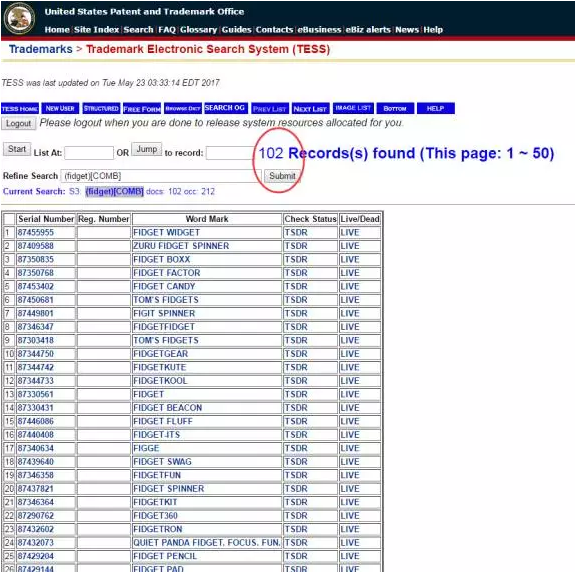Open the FAQ nav link
This screenshot has width=575, height=573.
(167, 30)
